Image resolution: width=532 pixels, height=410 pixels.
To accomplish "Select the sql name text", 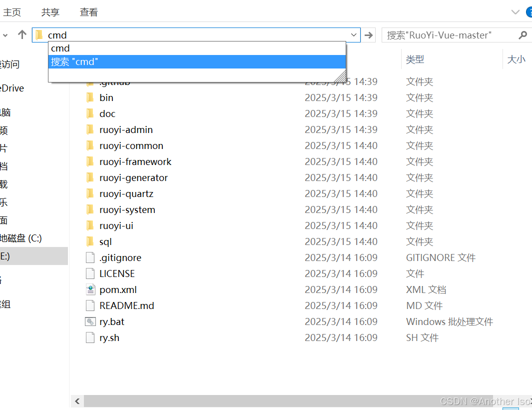I will (105, 242).
